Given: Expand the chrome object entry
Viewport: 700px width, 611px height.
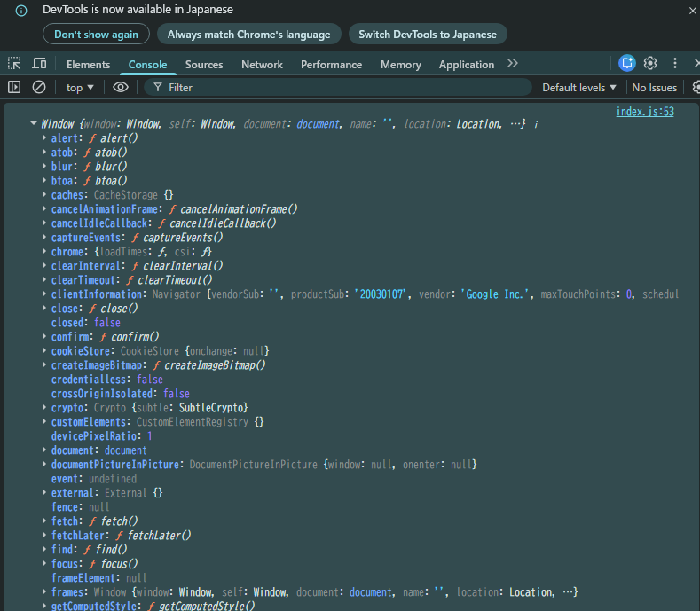Looking at the screenshot, I should point(43,251).
